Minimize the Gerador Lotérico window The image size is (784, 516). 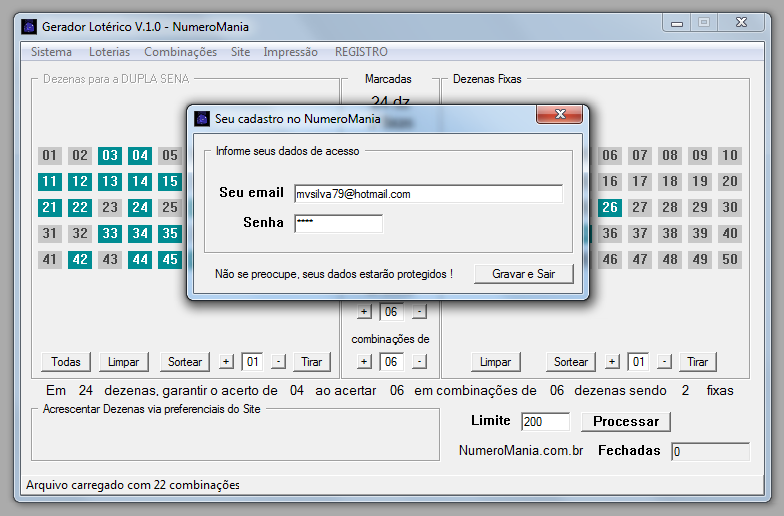(x=677, y=23)
